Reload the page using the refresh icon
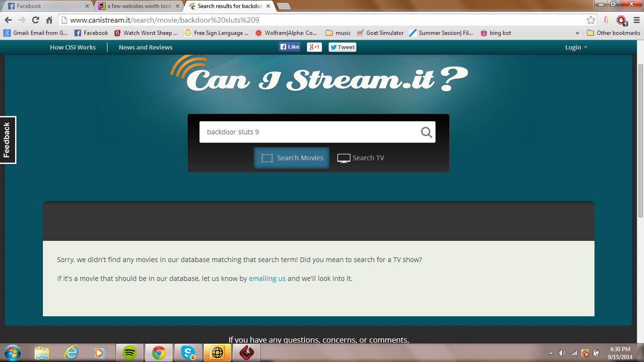This screenshot has height=362, width=644. (x=35, y=20)
